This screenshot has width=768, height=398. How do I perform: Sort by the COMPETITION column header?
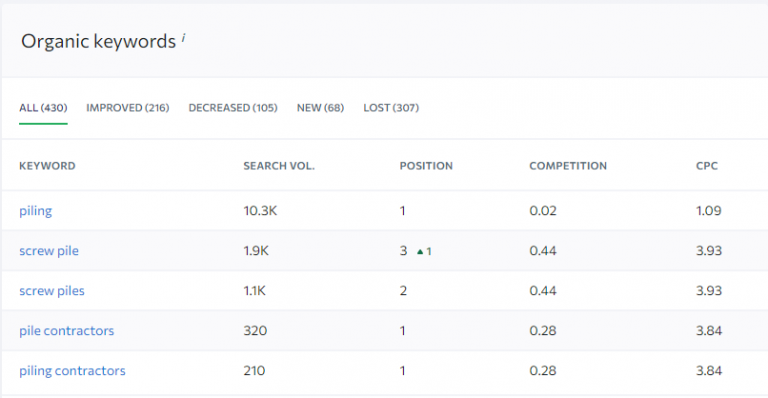(568, 166)
